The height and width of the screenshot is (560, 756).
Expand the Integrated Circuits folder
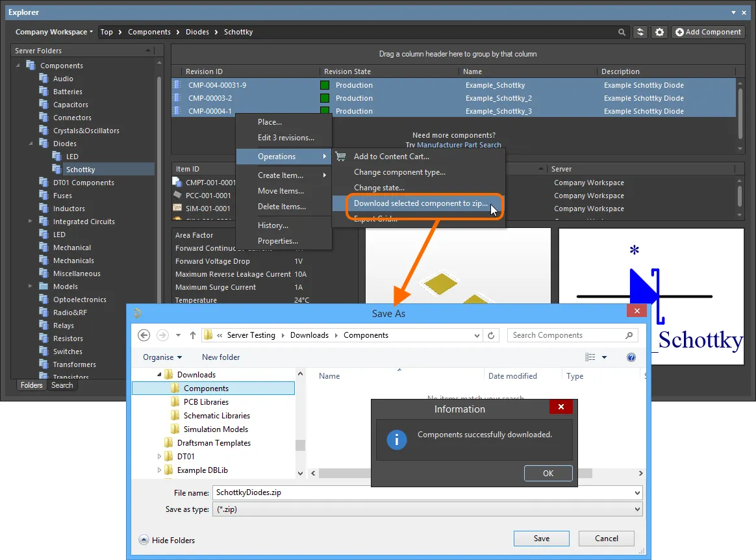pyautogui.click(x=31, y=222)
